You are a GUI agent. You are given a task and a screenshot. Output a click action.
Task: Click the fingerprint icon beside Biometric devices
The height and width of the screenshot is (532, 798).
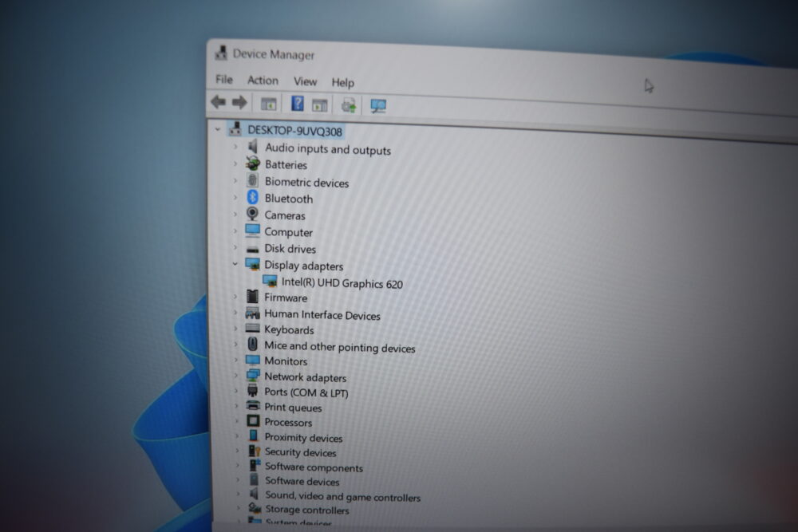coord(252,180)
